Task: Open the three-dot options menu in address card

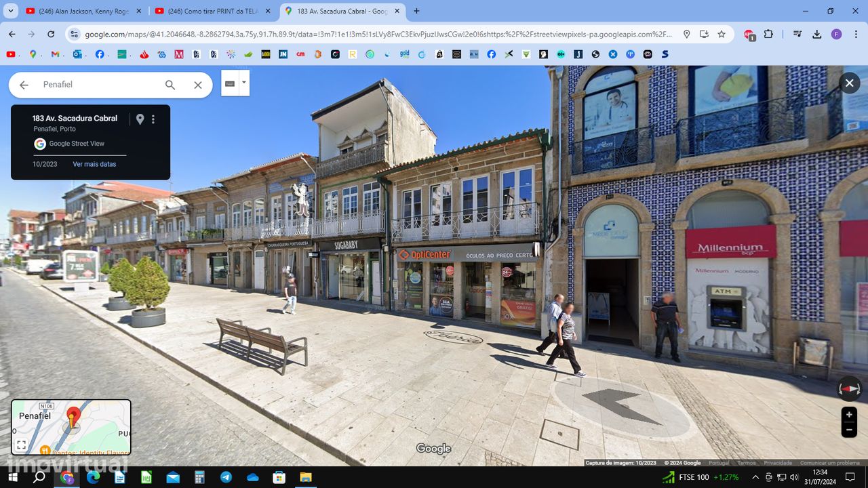Action: pyautogui.click(x=153, y=119)
